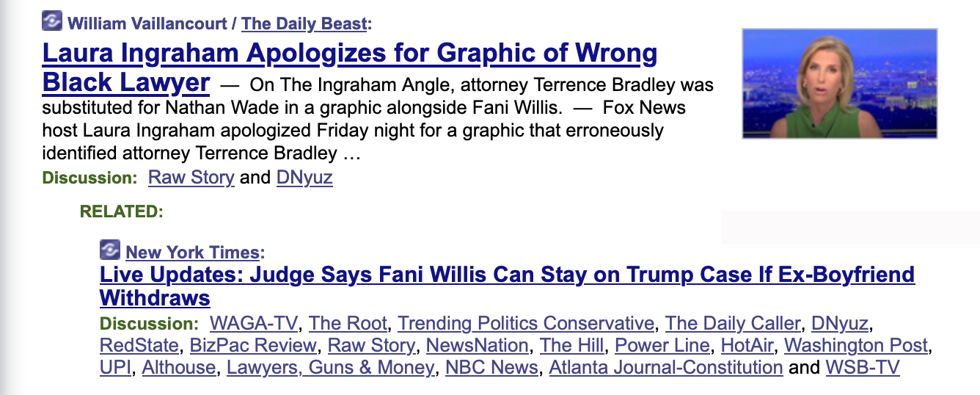This screenshot has height=395, width=980.
Task: Open DNyuz link under Daily Beast discussion
Action: [x=304, y=178]
